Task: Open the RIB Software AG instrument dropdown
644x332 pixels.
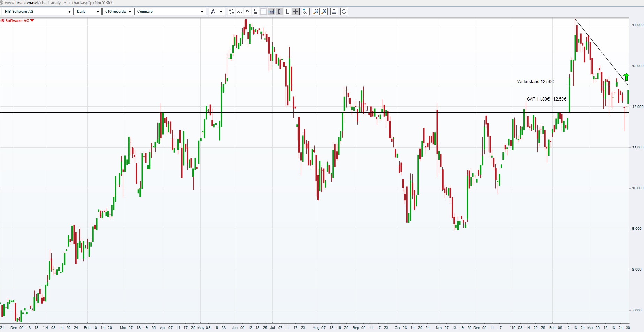Action: click(37, 12)
